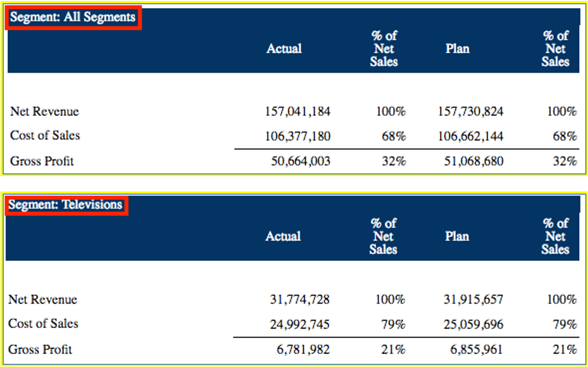
Task: Click Cost of Sales label in All Segments
Action: pos(45,136)
